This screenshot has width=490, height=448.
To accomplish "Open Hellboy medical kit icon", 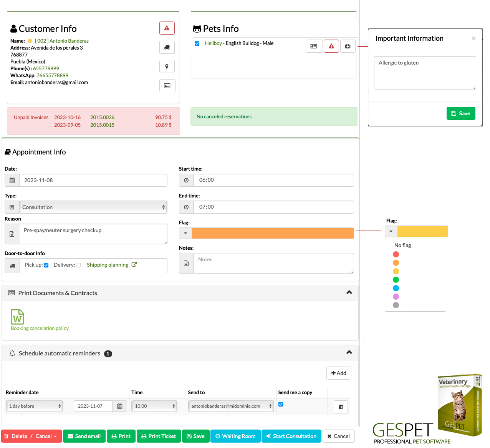I will tap(348, 46).
